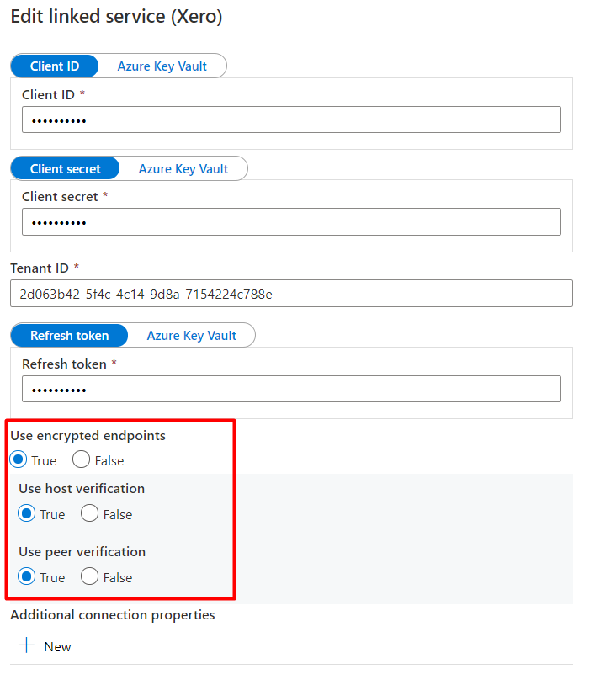Add a New additional connection property
This screenshot has width=616, height=685.
pos(45,646)
